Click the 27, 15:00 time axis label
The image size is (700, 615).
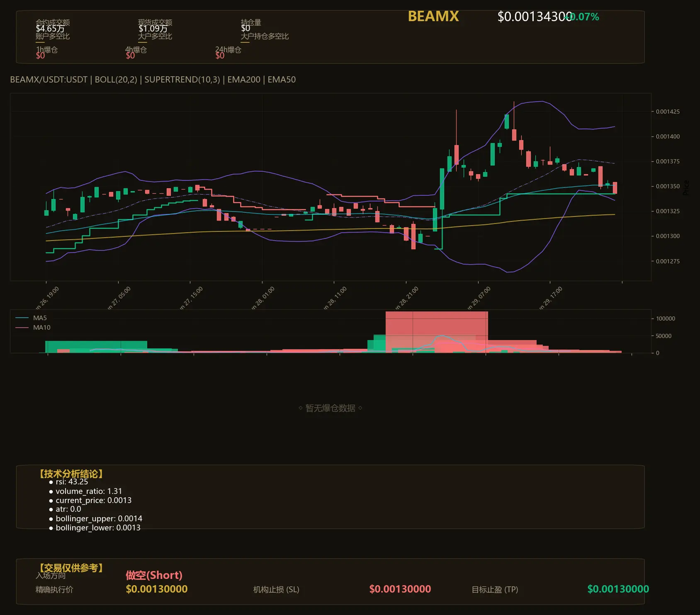191,298
